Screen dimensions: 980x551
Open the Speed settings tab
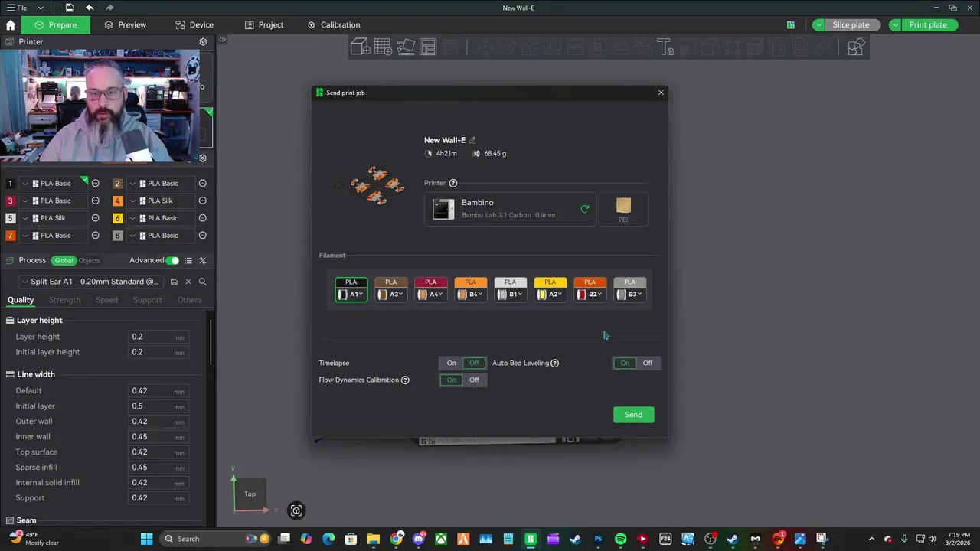[106, 300]
